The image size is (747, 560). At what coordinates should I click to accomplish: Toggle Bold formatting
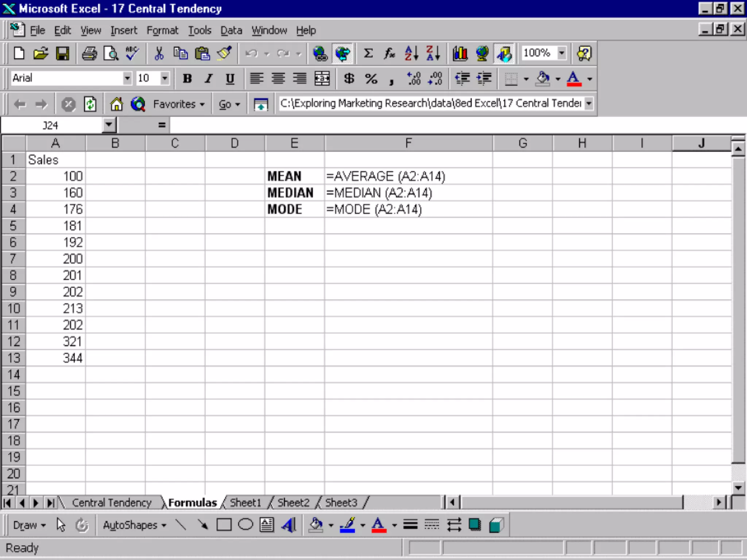187,78
